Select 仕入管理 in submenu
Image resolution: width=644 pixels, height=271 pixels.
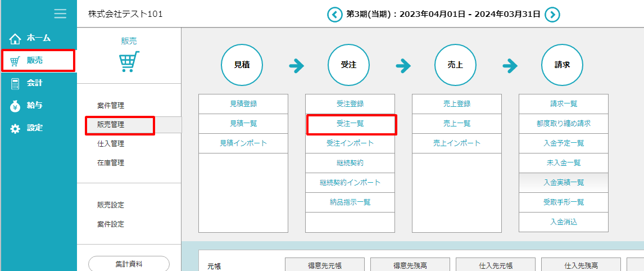(x=110, y=144)
